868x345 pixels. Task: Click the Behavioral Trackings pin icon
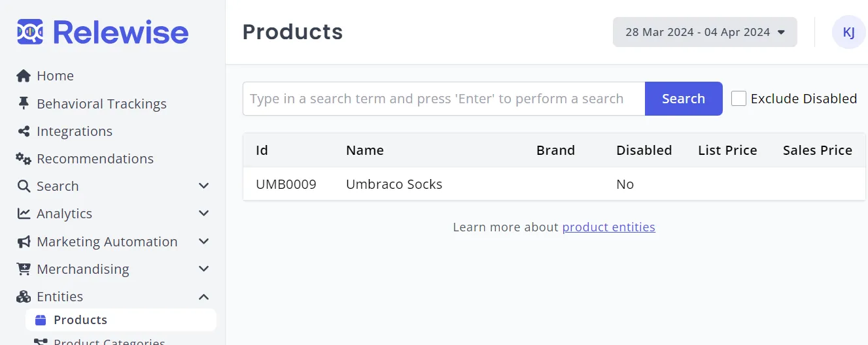pyautogui.click(x=24, y=104)
